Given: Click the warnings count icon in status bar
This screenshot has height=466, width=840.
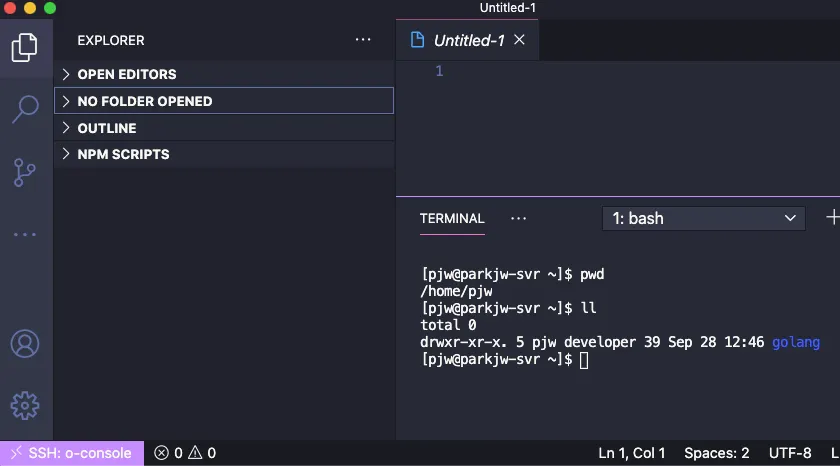Looking at the screenshot, I should click(x=195, y=453).
